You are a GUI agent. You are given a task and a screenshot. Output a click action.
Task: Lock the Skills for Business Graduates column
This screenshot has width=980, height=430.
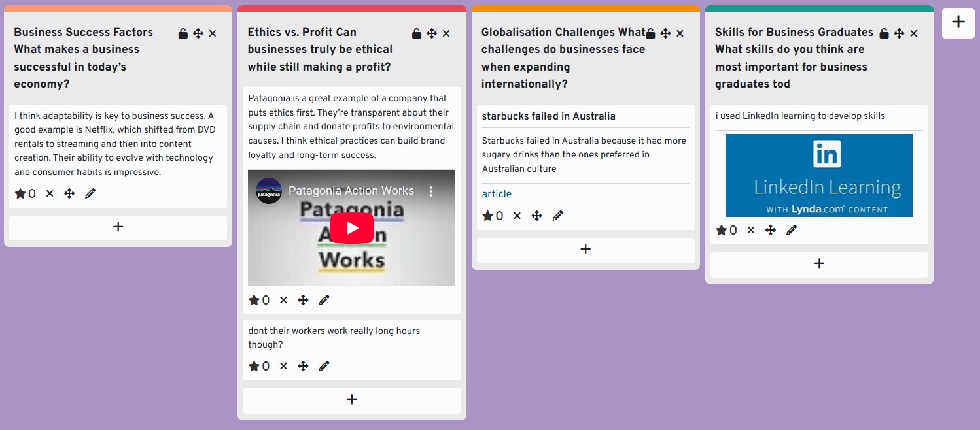click(884, 33)
